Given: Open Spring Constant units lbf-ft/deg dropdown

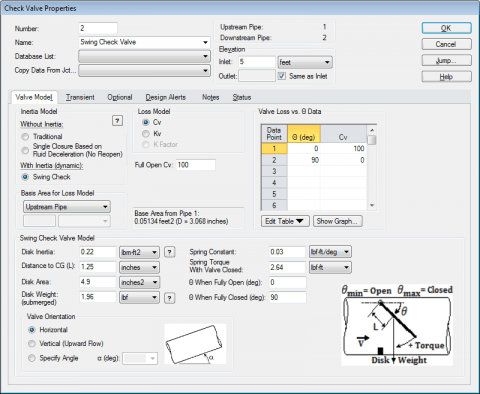Looking at the screenshot, I should pos(330,252).
